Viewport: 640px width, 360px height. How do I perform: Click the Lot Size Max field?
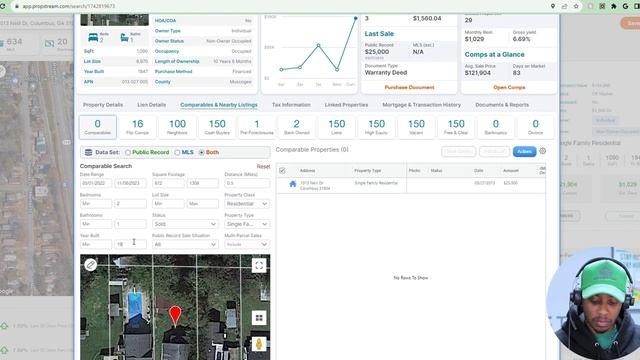pos(202,204)
